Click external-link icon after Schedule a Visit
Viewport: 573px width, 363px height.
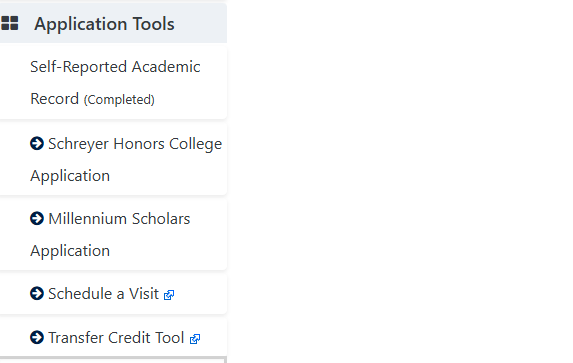pyautogui.click(x=169, y=295)
